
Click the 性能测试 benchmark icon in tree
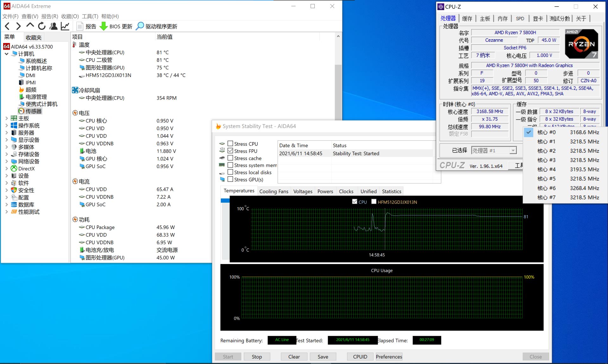pyautogui.click(x=14, y=212)
